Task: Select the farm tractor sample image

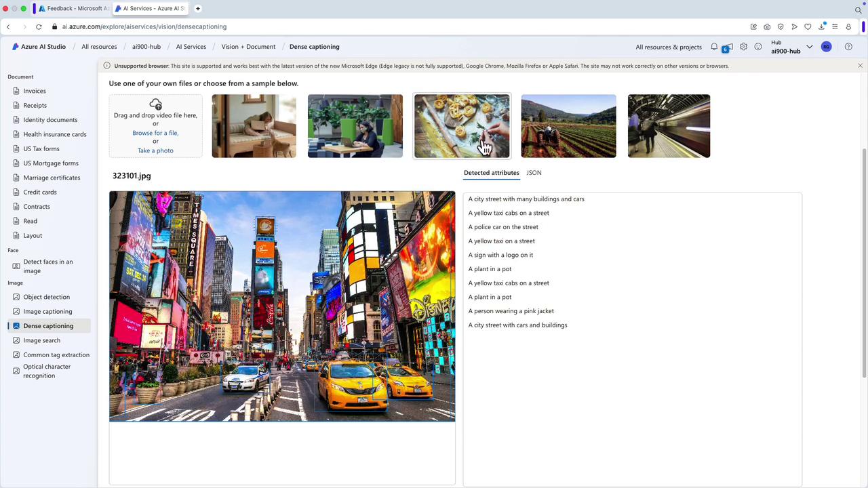Action: pos(568,126)
